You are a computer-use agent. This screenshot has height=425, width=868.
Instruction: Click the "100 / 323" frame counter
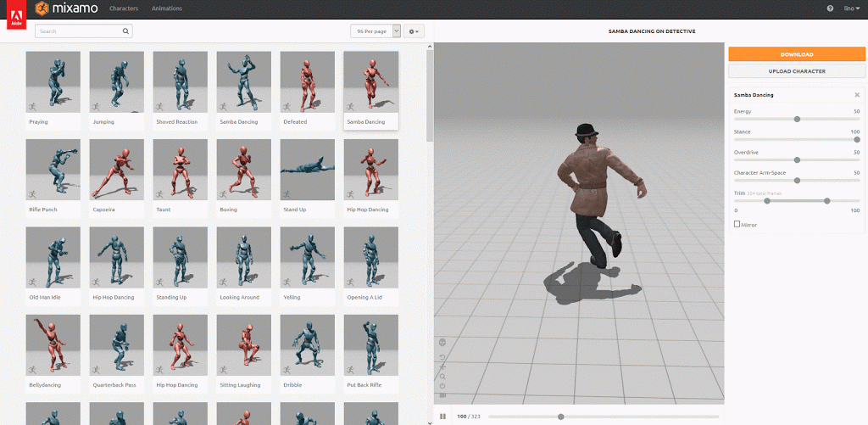coord(468,417)
